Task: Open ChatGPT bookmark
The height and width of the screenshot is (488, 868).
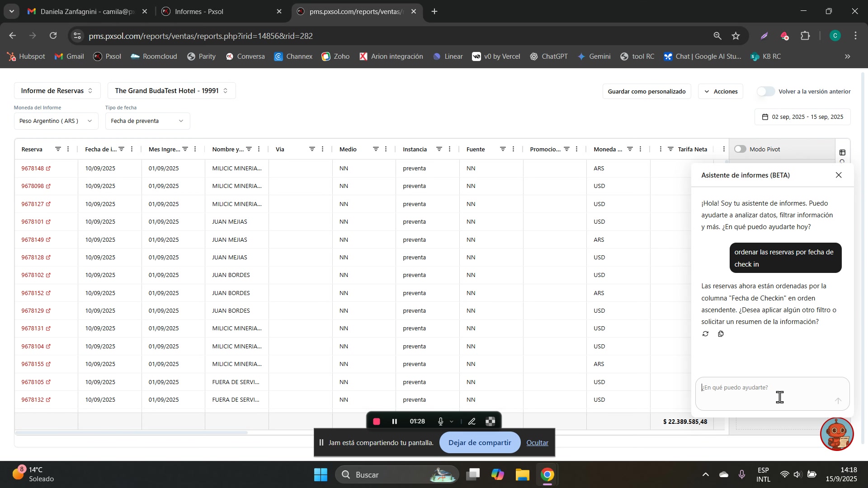Action: click(549, 56)
